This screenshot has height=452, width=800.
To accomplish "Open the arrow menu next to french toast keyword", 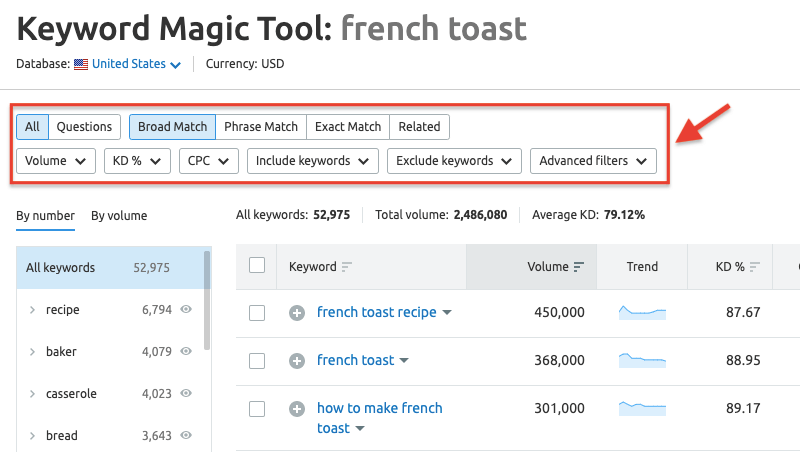I will pos(404,360).
